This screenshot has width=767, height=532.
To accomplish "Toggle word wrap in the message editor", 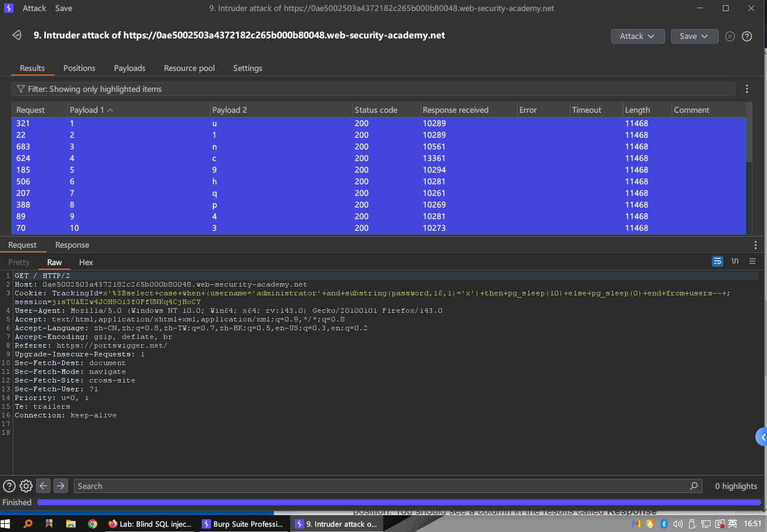I will tap(718, 261).
